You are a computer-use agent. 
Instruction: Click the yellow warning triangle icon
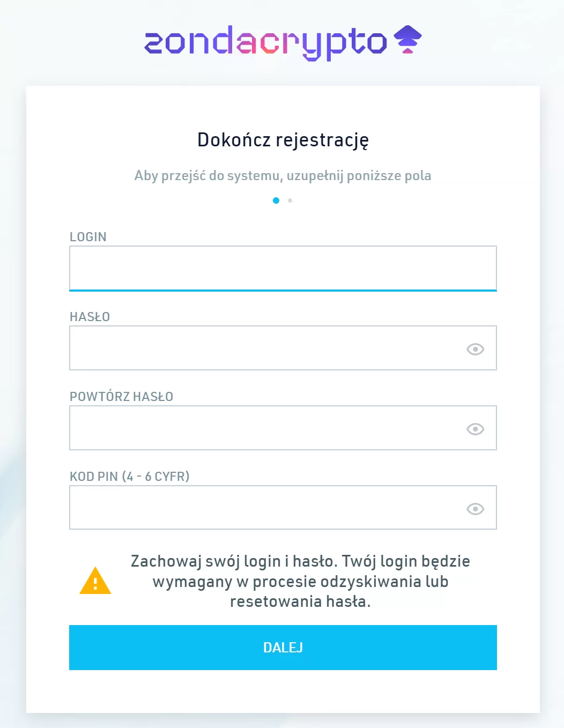[95, 581]
